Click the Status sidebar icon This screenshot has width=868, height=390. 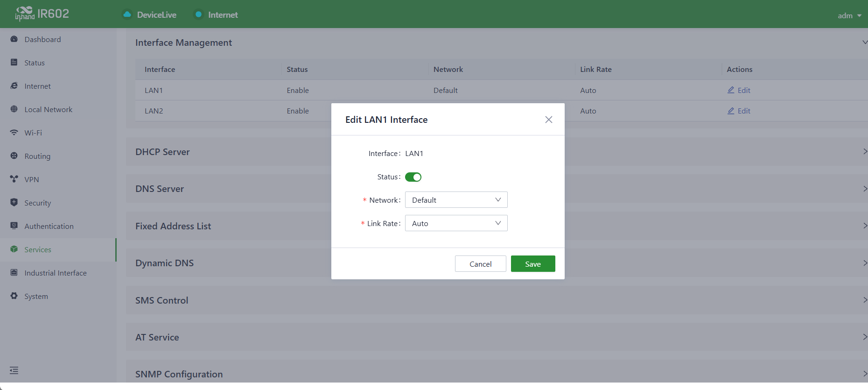tap(14, 62)
